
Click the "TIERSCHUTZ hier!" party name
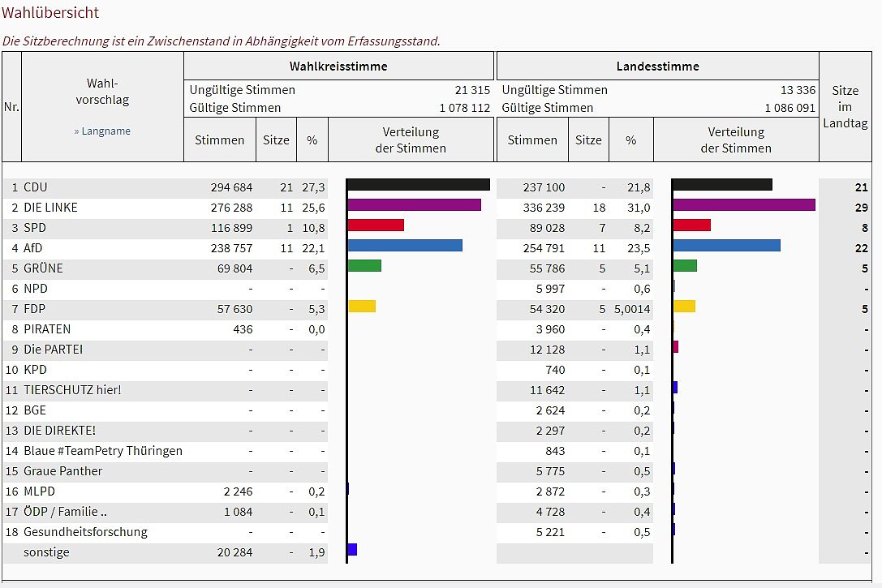[x=72, y=390]
